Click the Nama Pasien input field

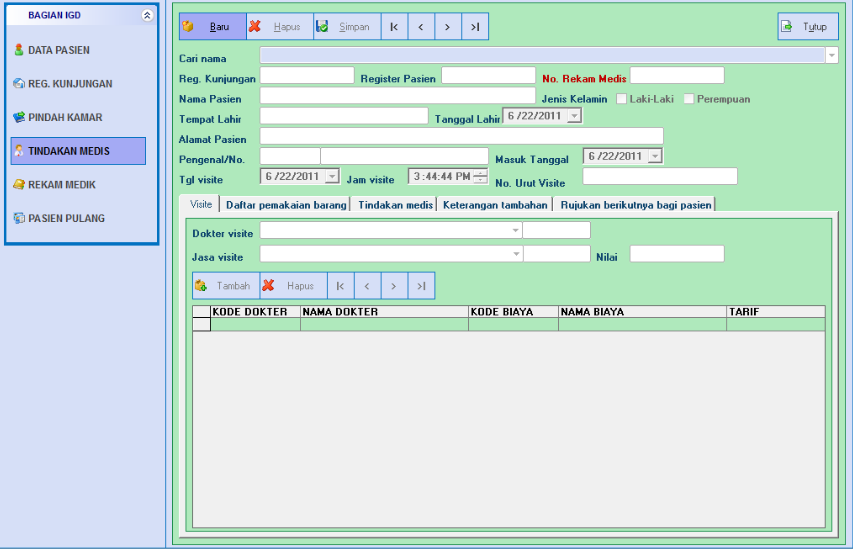point(398,95)
